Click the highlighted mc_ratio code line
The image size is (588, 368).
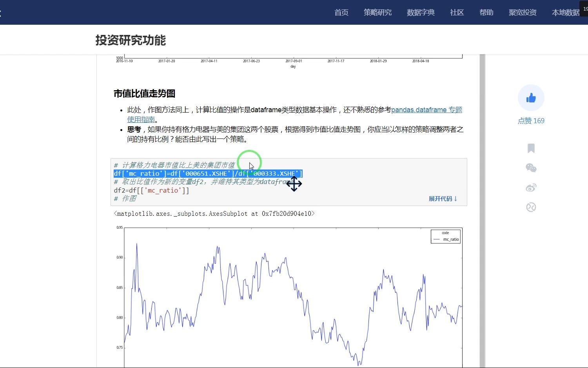click(208, 173)
